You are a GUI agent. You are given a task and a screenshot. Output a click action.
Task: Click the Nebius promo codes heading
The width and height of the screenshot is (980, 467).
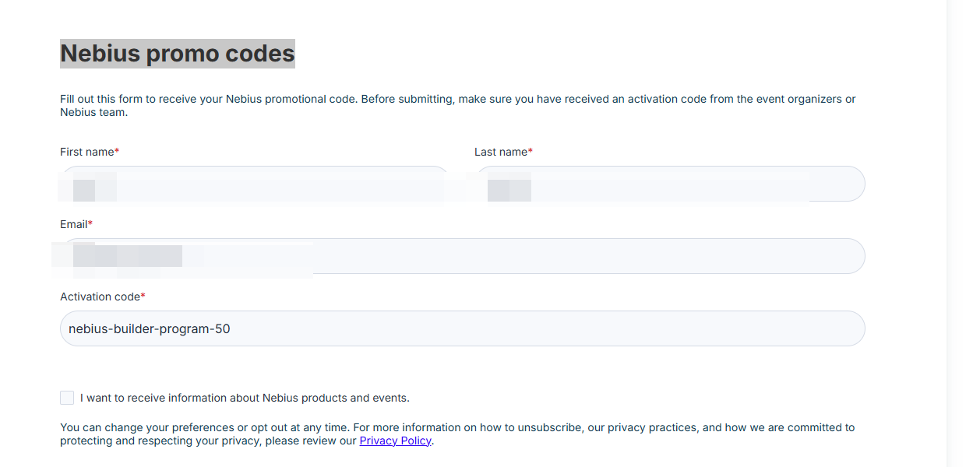point(178,53)
